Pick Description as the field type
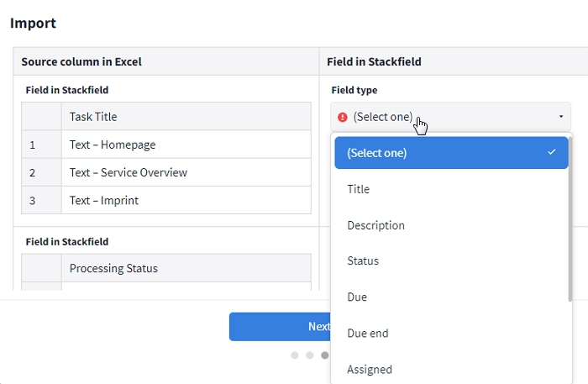This screenshot has width=588, height=384. click(x=375, y=225)
